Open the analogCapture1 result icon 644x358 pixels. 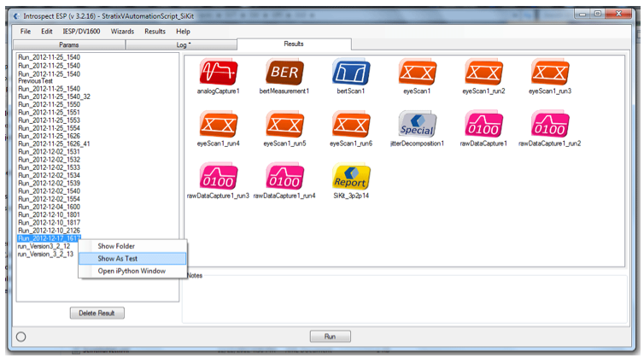click(x=218, y=72)
